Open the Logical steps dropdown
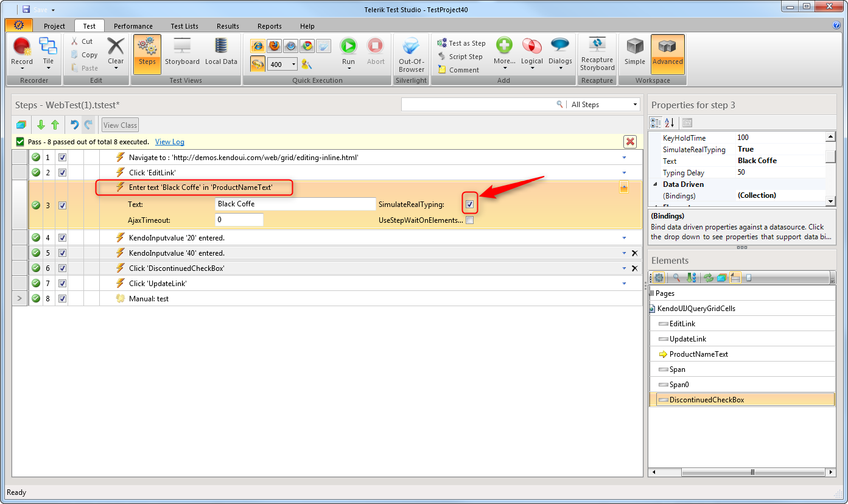848x504 pixels. click(532, 54)
